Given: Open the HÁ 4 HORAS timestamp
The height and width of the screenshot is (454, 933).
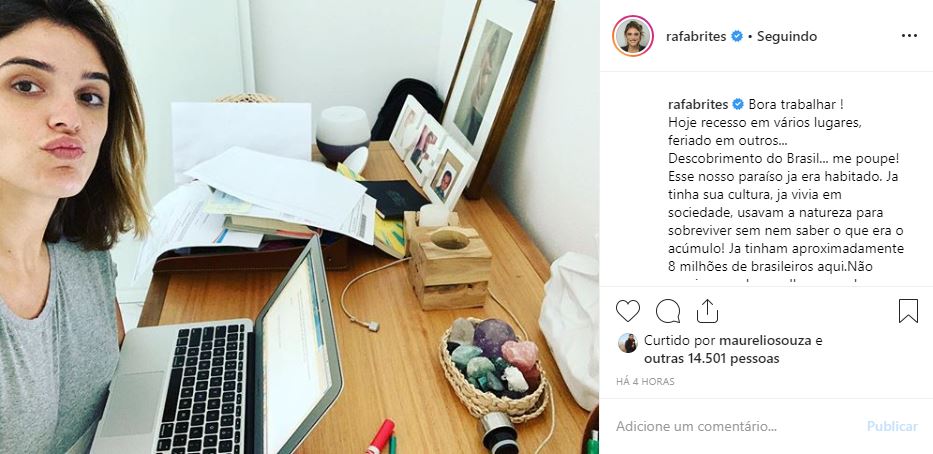Looking at the screenshot, I should pyautogui.click(x=645, y=382).
